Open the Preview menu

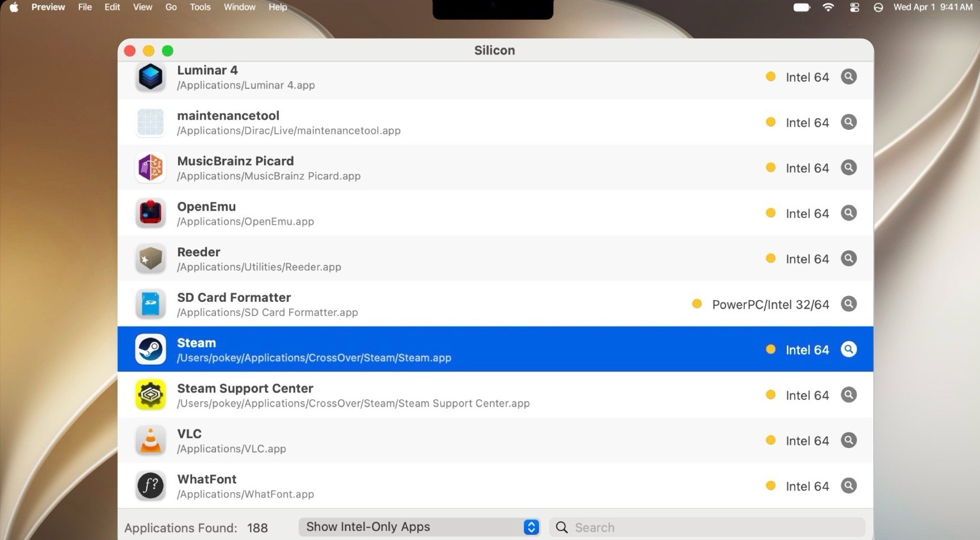(x=48, y=7)
